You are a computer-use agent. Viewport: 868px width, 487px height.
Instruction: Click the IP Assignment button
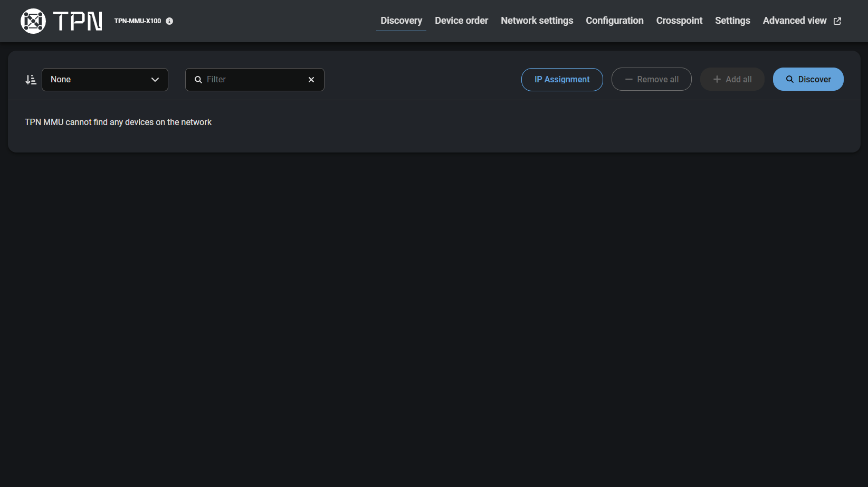click(562, 80)
